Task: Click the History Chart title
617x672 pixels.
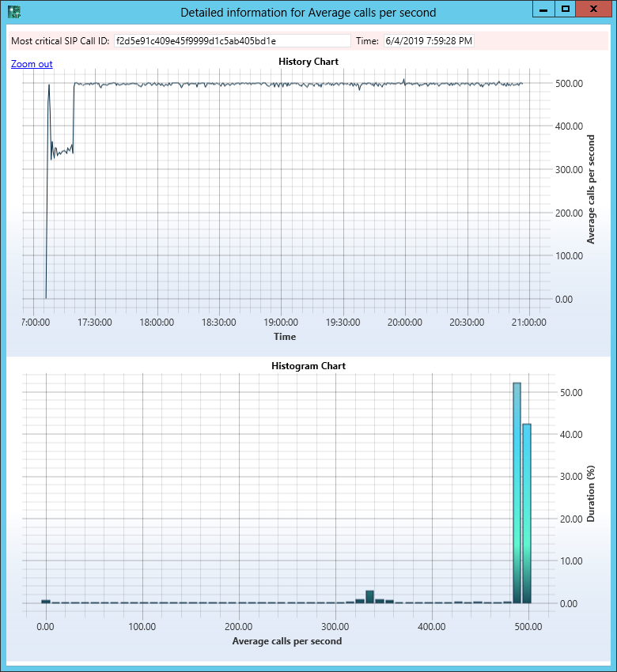Action: point(308,62)
